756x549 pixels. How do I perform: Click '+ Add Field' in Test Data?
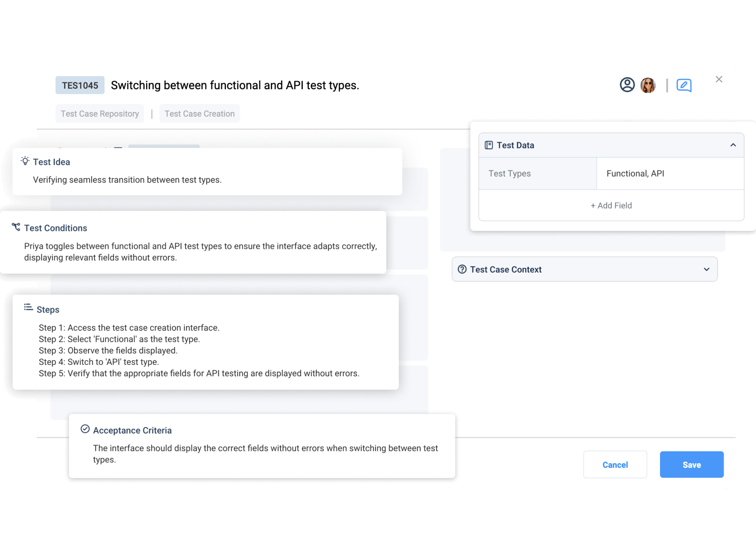point(611,206)
